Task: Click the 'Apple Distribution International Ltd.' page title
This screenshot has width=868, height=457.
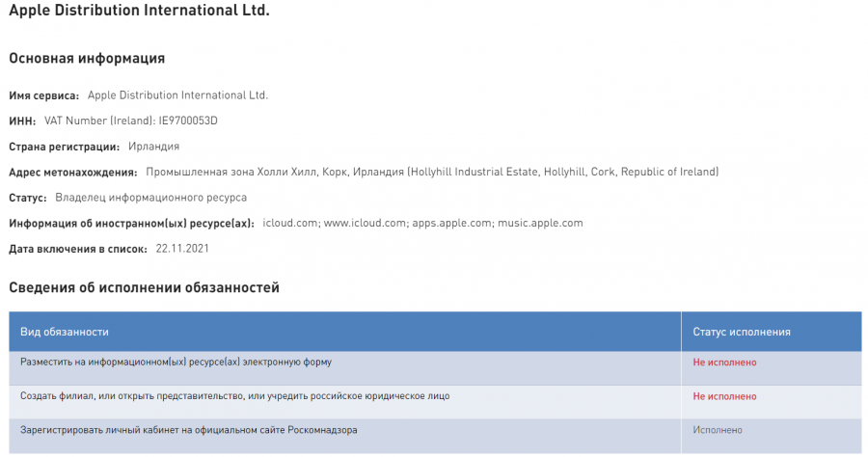Action: coord(139,11)
